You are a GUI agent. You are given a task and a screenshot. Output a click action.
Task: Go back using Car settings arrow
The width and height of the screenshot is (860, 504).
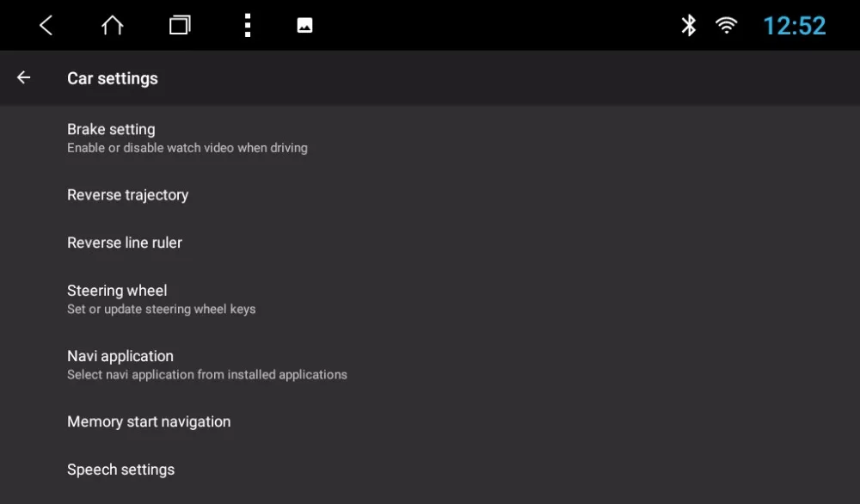click(23, 78)
